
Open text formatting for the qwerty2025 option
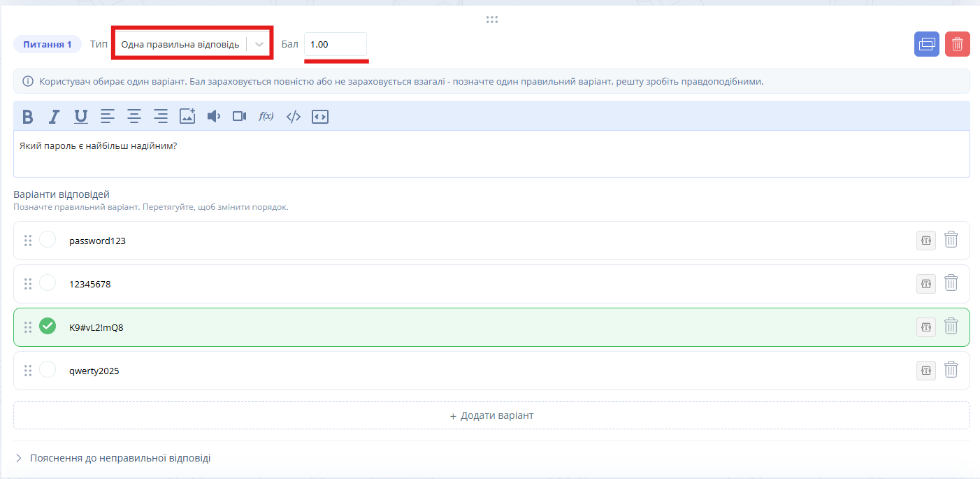(926, 371)
